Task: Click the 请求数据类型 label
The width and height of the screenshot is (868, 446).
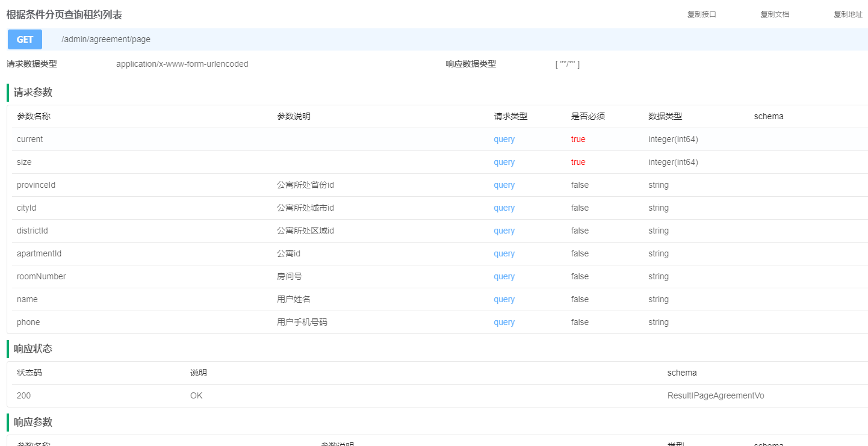Action: pyautogui.click(x=32, y=64)
